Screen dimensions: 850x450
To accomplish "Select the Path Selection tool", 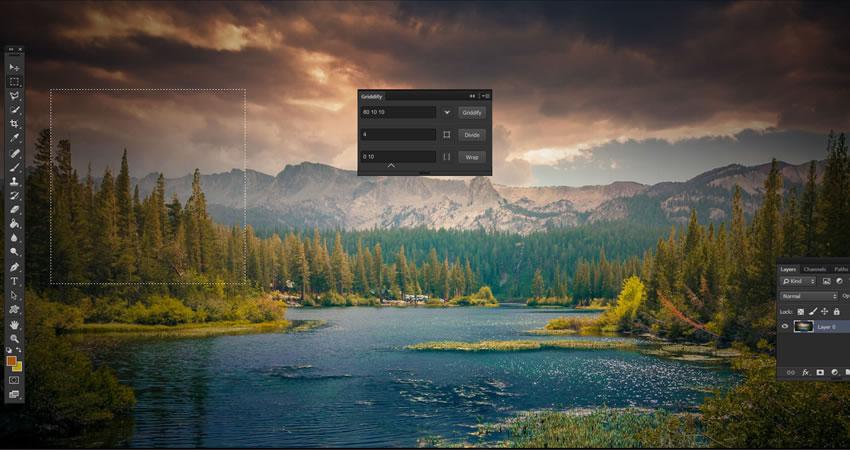I will pos(14,295).
